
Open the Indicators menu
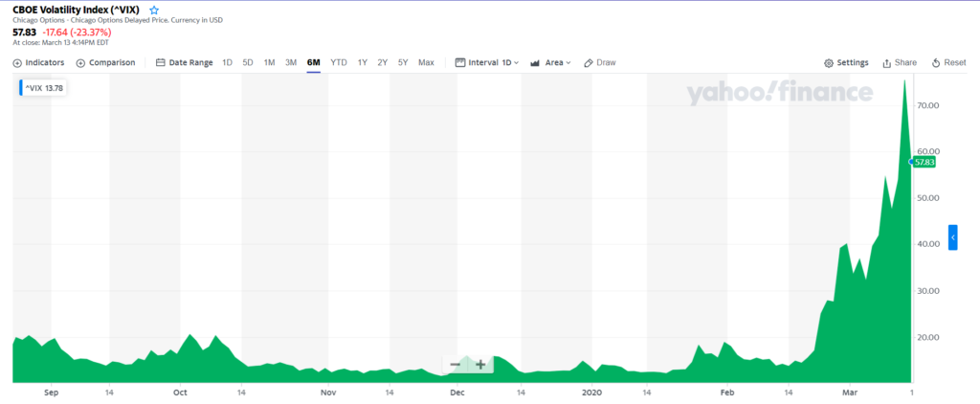[x=38, y=62]
